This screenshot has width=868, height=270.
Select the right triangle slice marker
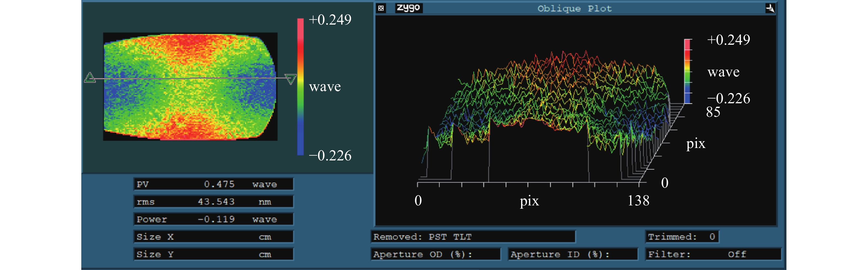pos(290,79)
